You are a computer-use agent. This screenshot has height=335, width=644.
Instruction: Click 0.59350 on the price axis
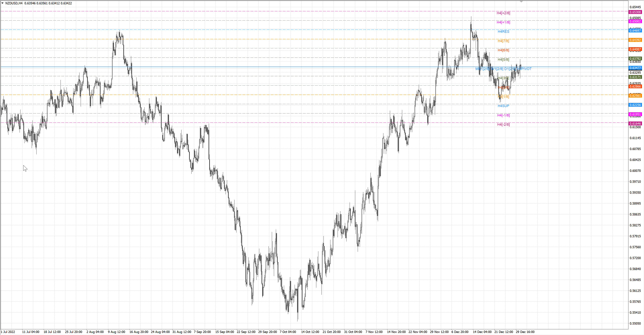click(635, 192)
